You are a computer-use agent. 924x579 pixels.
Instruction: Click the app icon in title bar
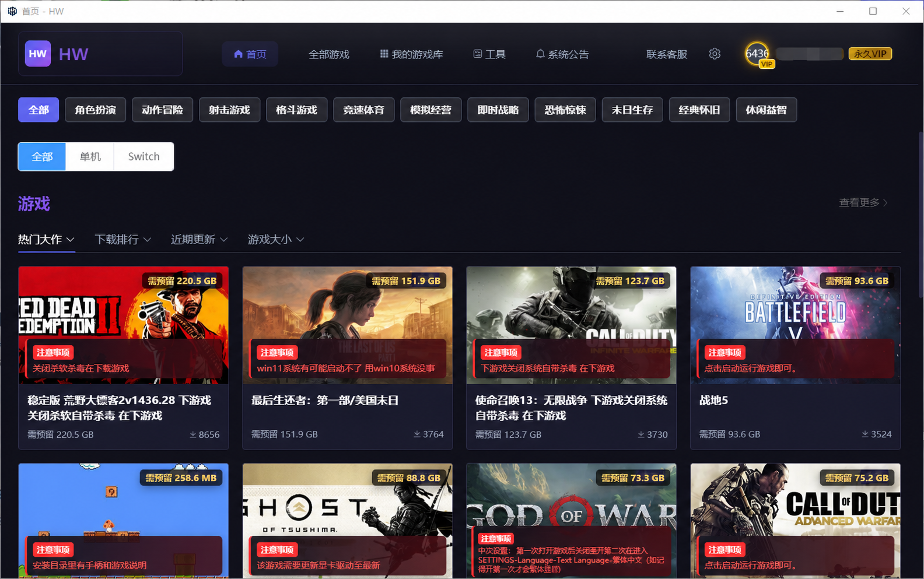[x=12, y=11]
